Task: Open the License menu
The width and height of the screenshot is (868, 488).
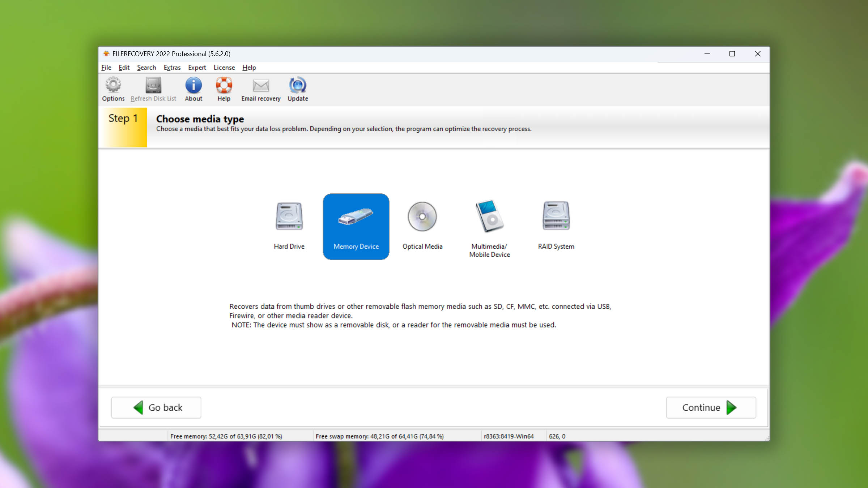Action: (224, 68)
